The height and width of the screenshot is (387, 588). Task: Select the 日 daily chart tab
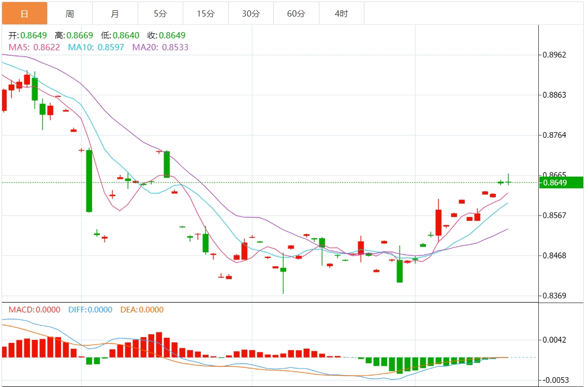(x=25, y=13)
